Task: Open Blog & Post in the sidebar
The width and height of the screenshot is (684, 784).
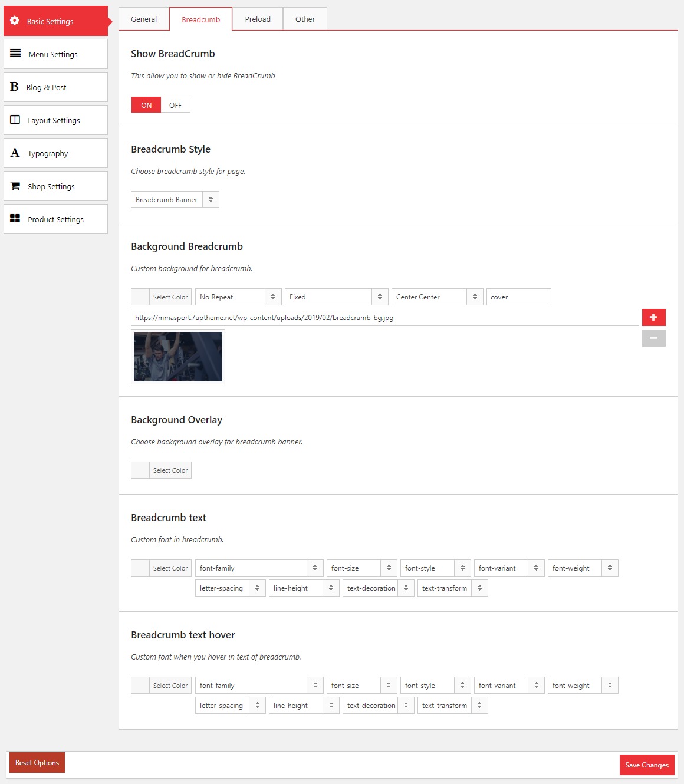Action: tap(55, 87)
